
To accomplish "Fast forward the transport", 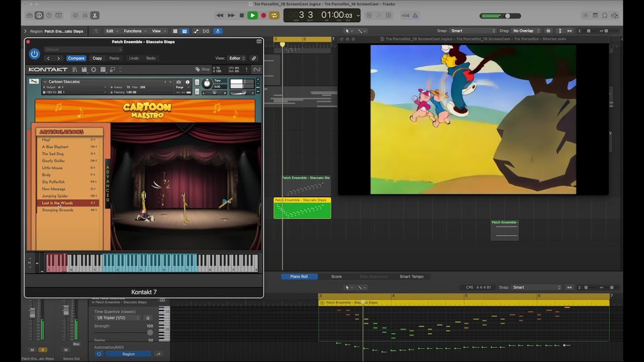I will tap(231, 16).
